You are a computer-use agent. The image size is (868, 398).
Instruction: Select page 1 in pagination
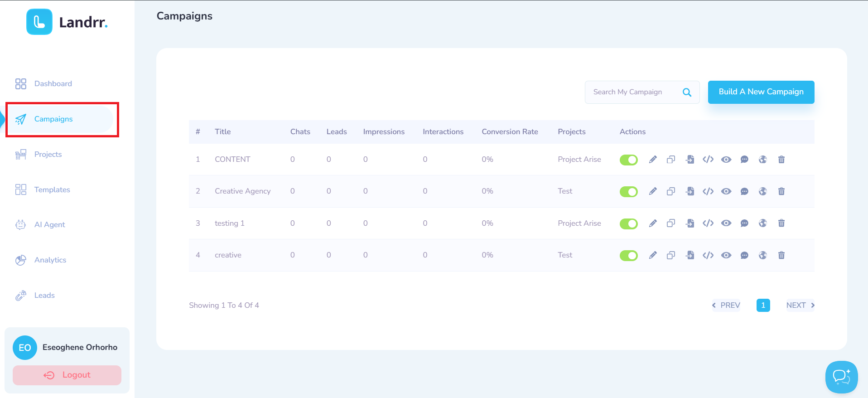(x=763, y=305)
